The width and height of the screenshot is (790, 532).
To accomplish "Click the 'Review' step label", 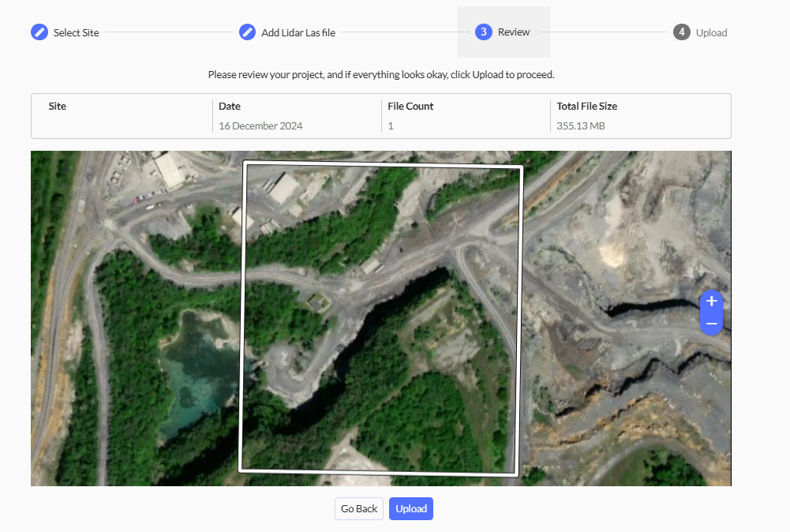I will click(514, 32).
